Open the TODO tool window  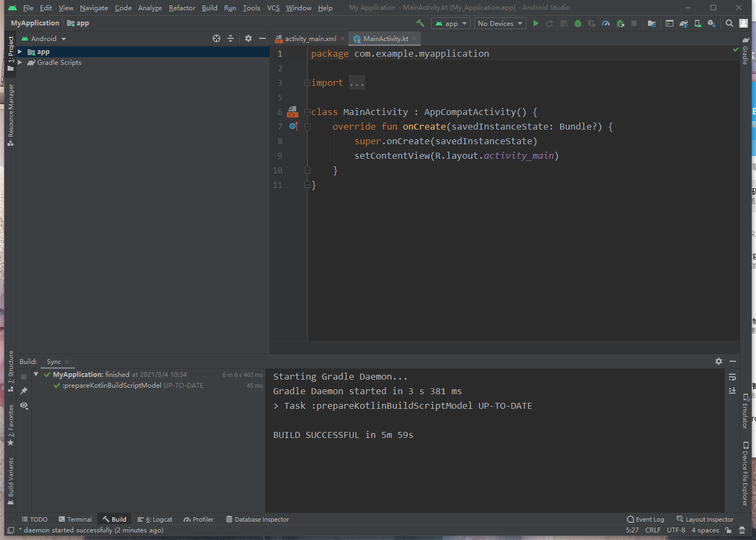[x=35, y=519]
